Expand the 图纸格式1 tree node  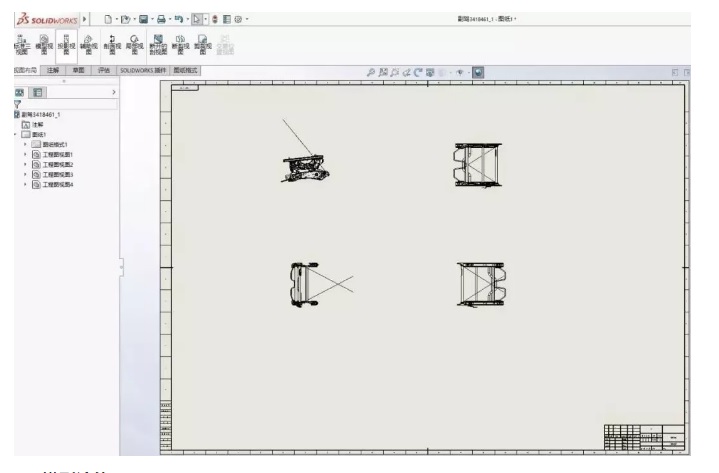pyautogui.click(x=25, y=144)
